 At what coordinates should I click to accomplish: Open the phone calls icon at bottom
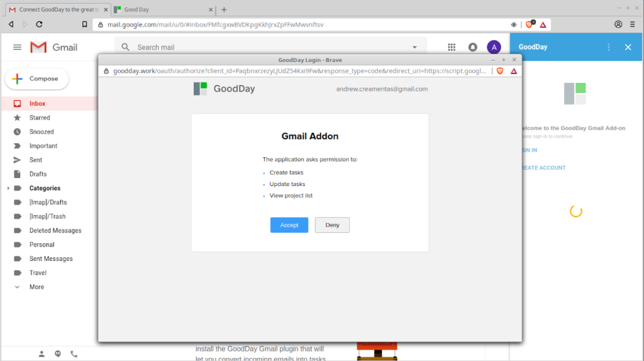(74, 353)
